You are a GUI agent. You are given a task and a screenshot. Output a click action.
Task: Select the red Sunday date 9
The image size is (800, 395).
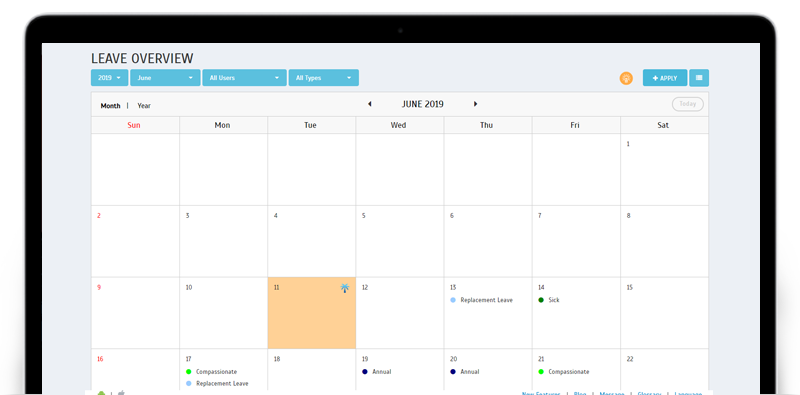[x=99, y=287]
